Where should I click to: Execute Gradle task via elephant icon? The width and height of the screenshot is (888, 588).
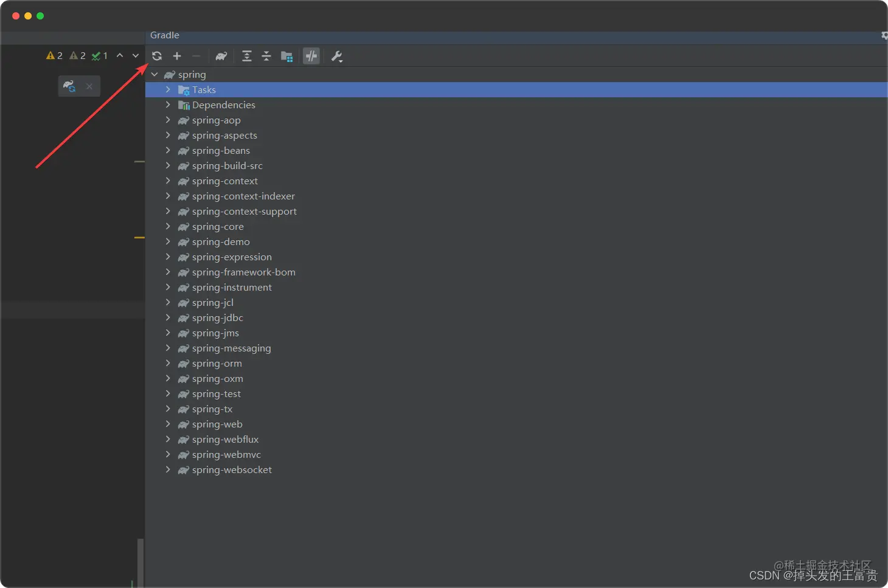(221, 56)
